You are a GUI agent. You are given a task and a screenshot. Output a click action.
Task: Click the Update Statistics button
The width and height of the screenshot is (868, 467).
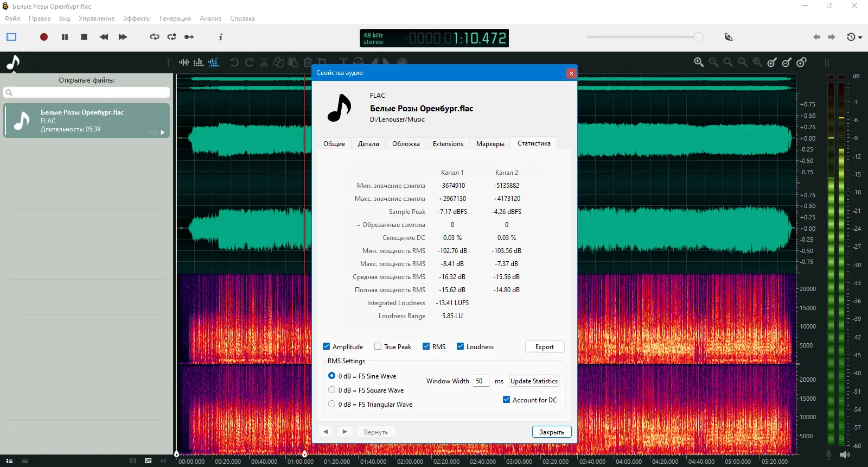pyautogui.click(x=534, y=381)
